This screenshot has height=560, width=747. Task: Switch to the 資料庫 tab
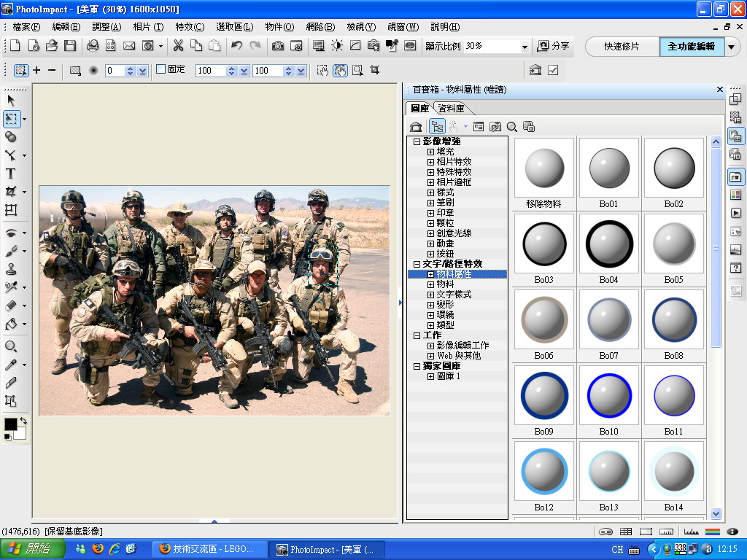(x=451, y=109)
